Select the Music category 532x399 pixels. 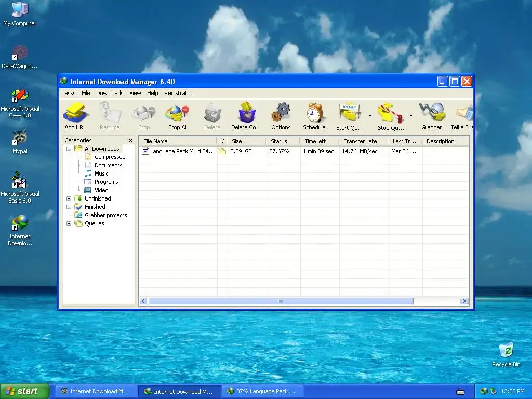click(x=101, y=174)
